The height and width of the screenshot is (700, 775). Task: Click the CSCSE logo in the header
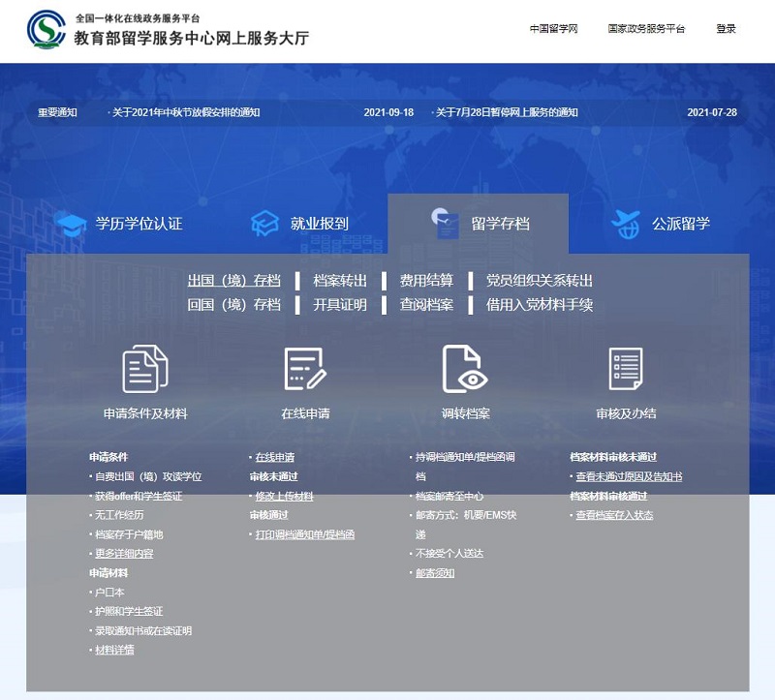click(46, 30)
